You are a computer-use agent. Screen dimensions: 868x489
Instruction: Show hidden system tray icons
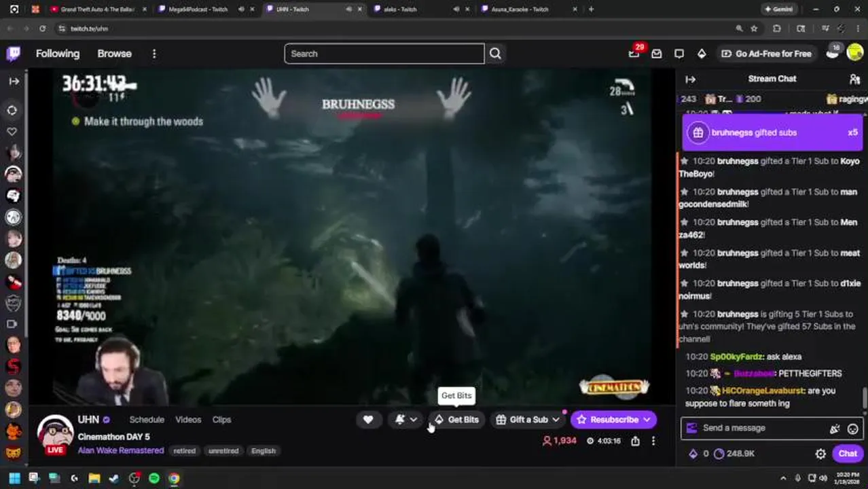coord(783,478)
